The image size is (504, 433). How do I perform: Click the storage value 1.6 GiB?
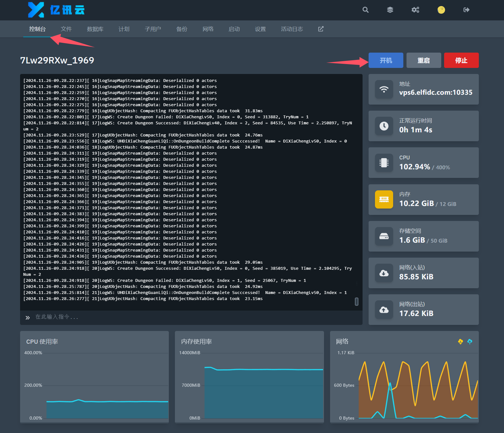coord(412,240)
